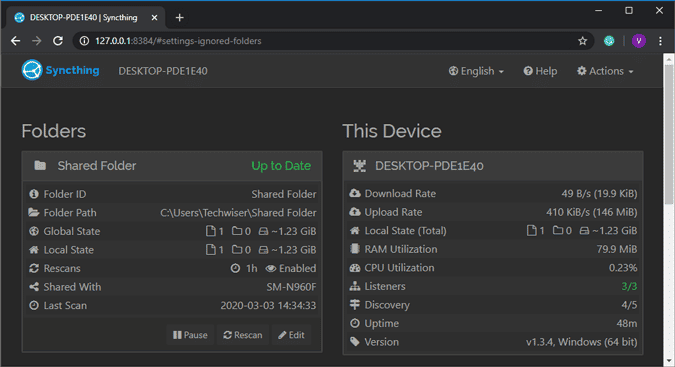675x367 pixels.
Task: Click the Last Scan clock icon
Action: tap(34, 305)
